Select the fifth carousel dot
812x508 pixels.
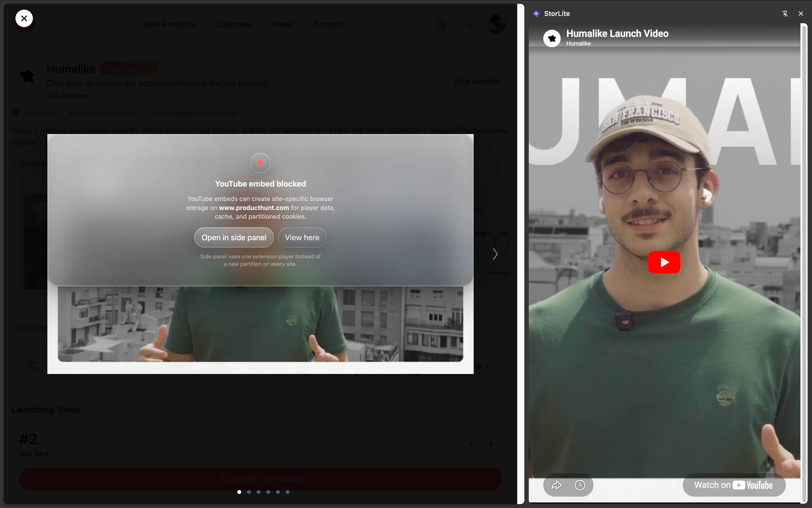pyautogui.click(x=278, y=492)
